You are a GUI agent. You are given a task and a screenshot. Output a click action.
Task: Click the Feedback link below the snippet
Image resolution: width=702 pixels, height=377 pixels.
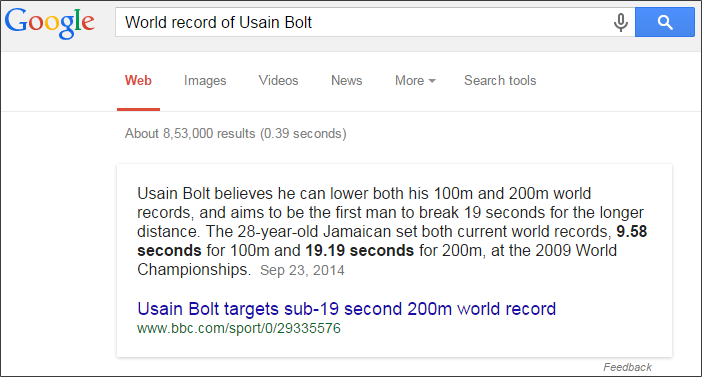(x=627, y=367)
